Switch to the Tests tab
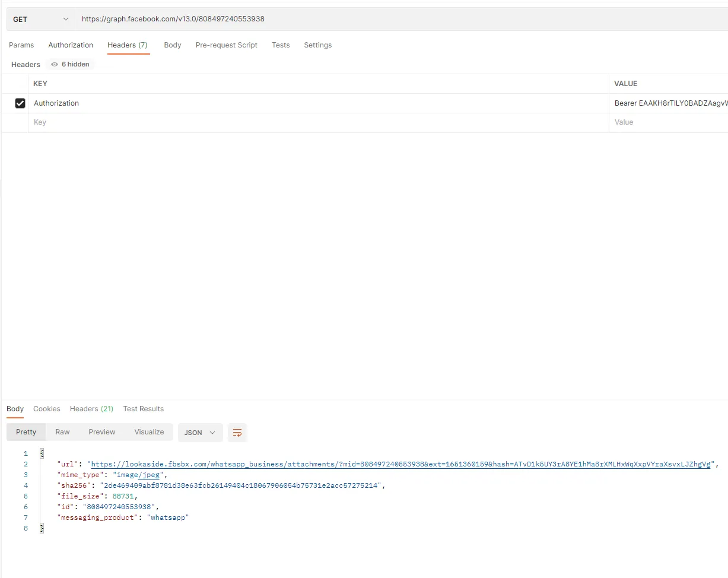Viewport: 728px width, 578px height. [281, 45]
